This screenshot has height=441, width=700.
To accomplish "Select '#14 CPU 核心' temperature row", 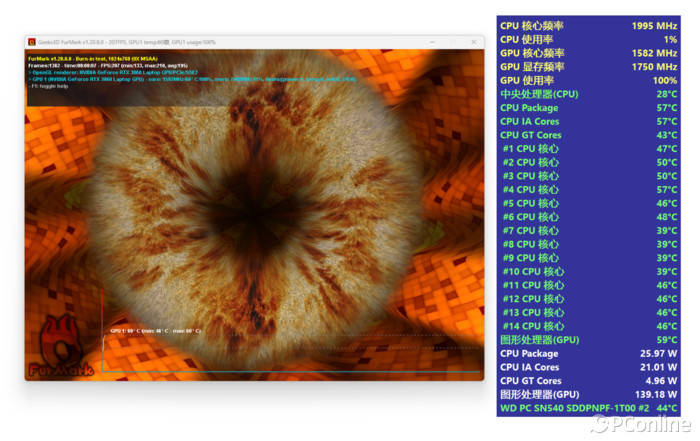I will tap(588, 326).
